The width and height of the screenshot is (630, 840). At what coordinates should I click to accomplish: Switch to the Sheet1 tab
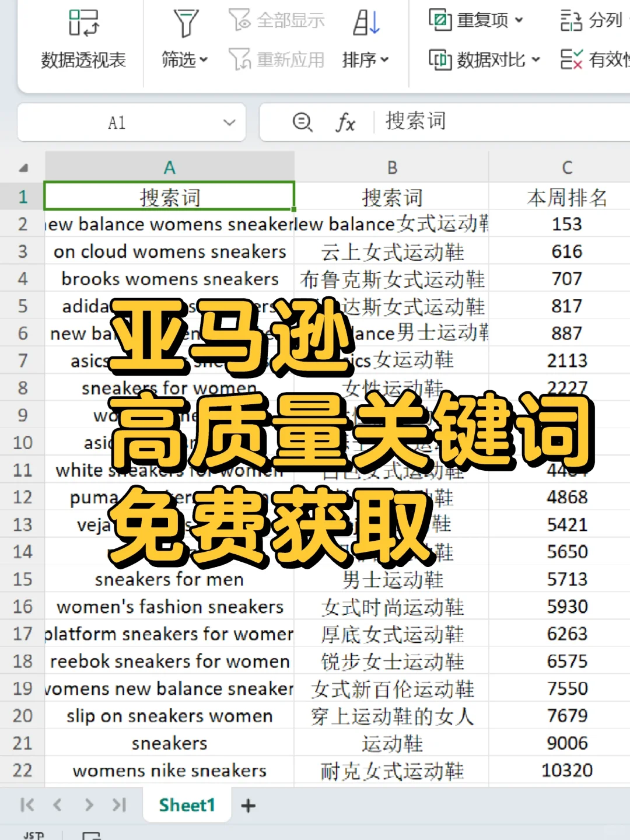(187, 805)
